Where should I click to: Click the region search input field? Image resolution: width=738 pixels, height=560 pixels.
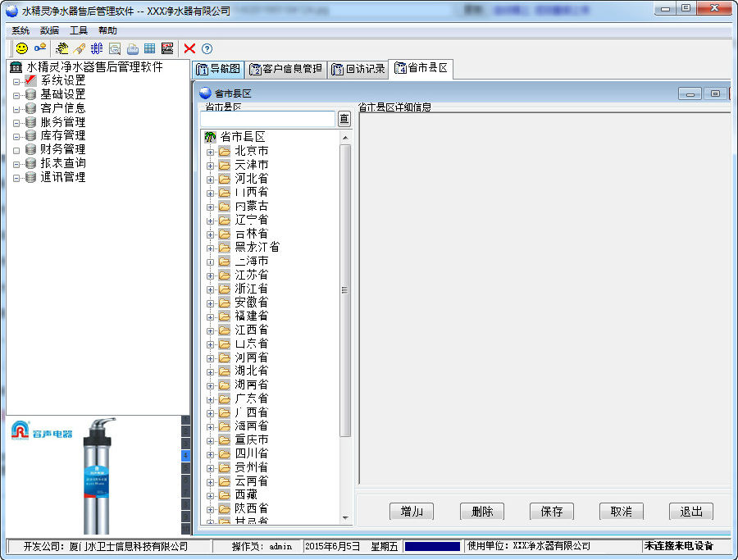[x=268, y=119]
